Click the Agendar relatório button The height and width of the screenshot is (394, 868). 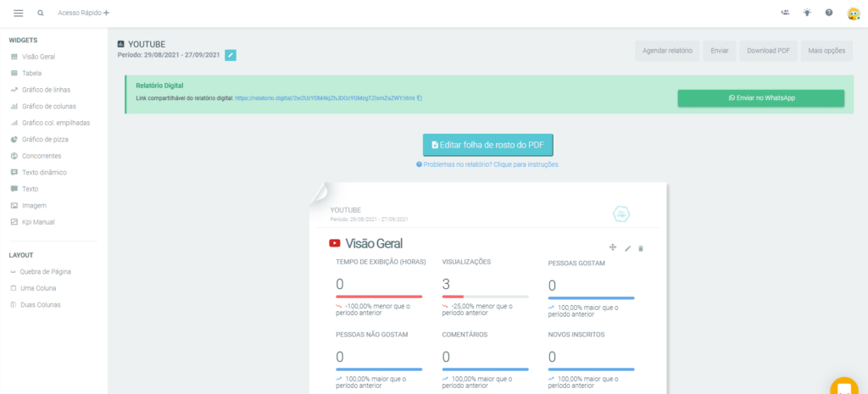coord(667,50)
